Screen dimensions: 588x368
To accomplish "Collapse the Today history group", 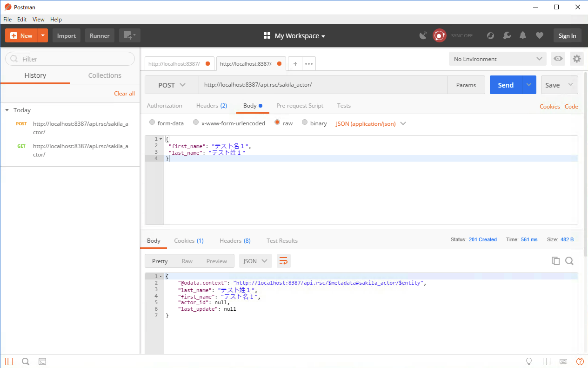I will tap(7, 110).
